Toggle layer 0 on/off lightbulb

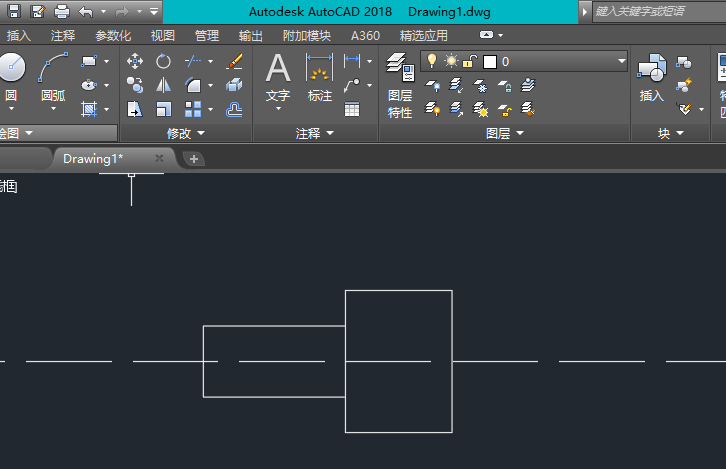432,61
